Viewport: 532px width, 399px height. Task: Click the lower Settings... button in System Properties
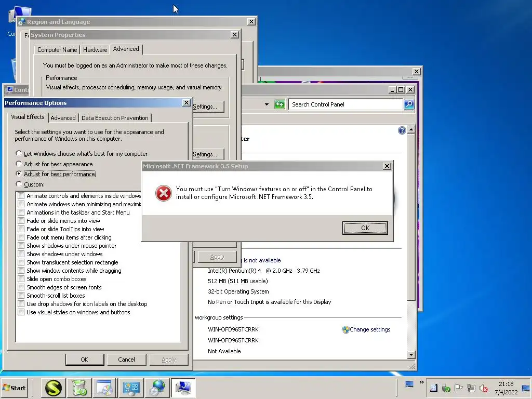pyautogui.click(x=207, y=154)
